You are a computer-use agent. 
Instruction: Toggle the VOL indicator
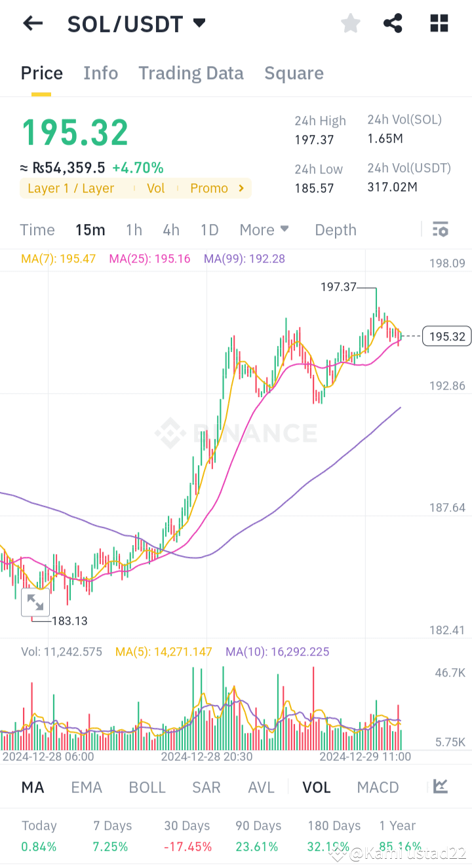tap(317, 787)
